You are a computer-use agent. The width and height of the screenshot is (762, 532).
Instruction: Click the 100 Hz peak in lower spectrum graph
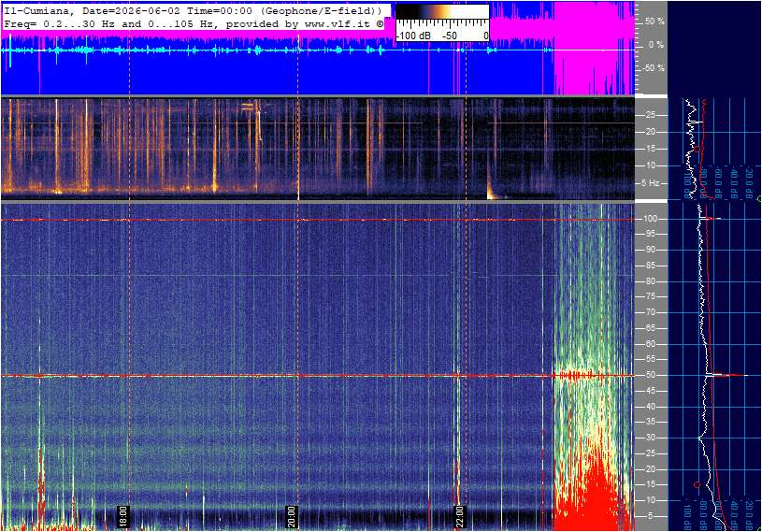click(711, 219)
